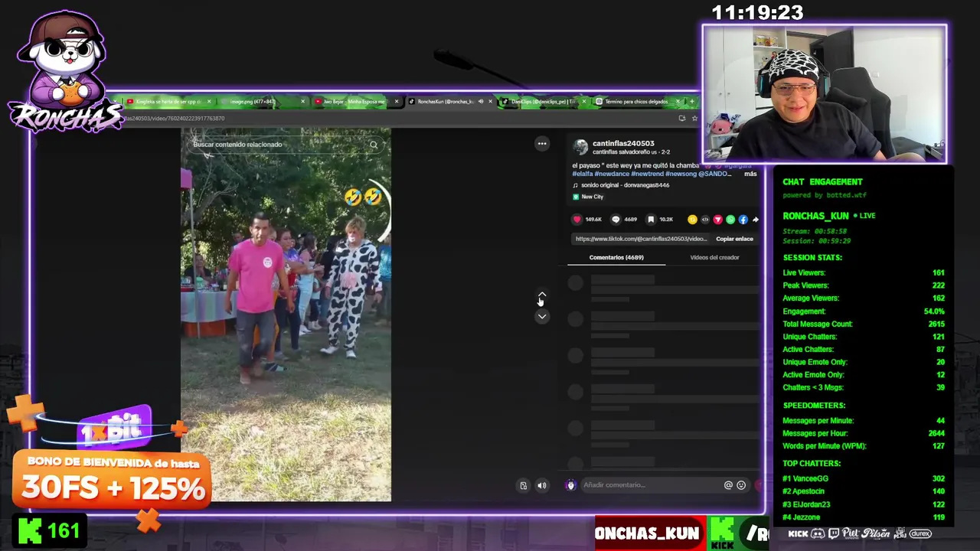This screenshot has width=980, height=551.
Task: Share to WhatsApp icon
Action: click(x=730, y=220)
